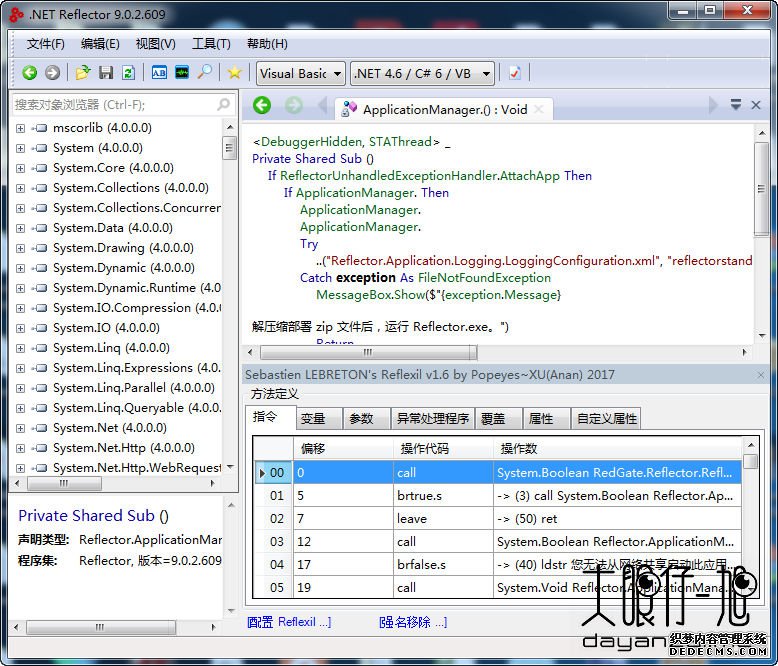The height and width of the screenshot is (666, 778).
Task: Click MessageBox.Show link in code
Action: click(371, 295)
